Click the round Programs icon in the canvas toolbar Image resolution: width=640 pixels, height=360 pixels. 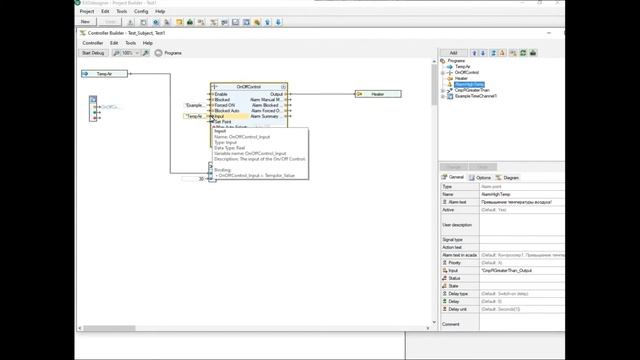click(x=158, y=53)
